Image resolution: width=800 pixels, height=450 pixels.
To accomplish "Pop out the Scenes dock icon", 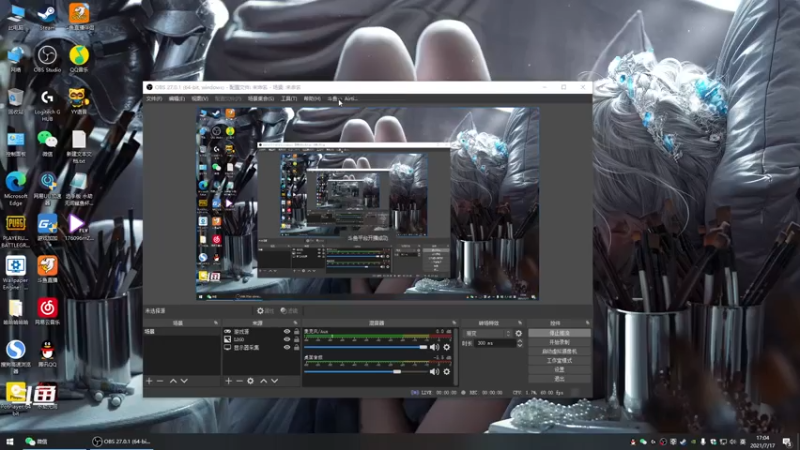I will (x=216, y=323).
